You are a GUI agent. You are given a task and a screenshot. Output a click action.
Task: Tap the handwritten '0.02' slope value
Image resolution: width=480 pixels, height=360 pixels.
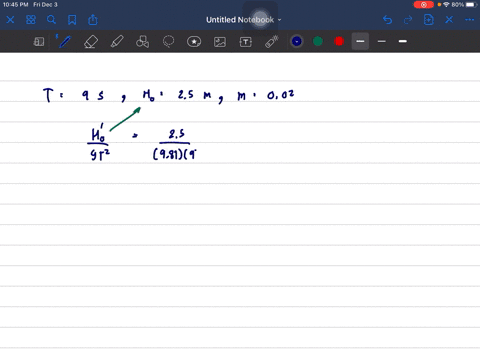281,95
